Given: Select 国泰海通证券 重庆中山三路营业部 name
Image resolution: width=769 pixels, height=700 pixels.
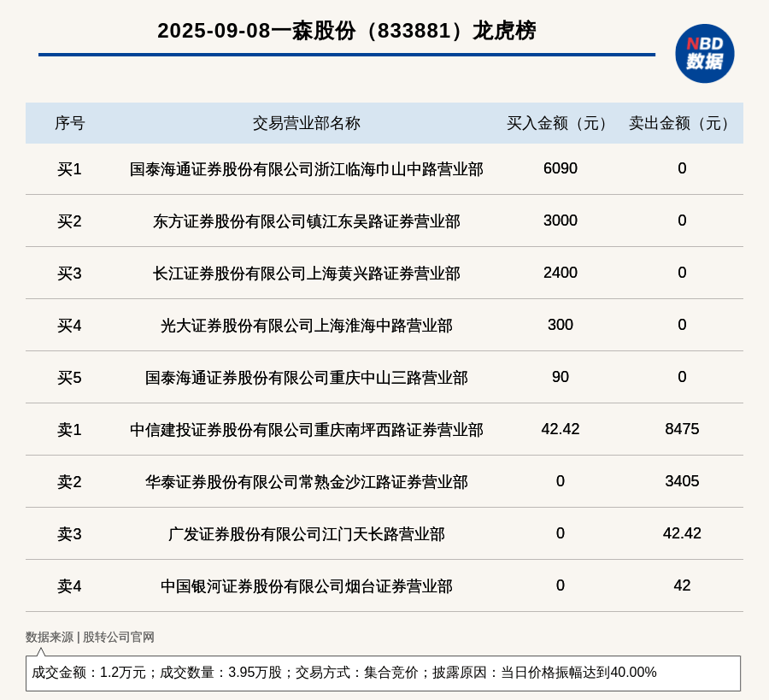Looking at the screenshot, I should [307, 378].
